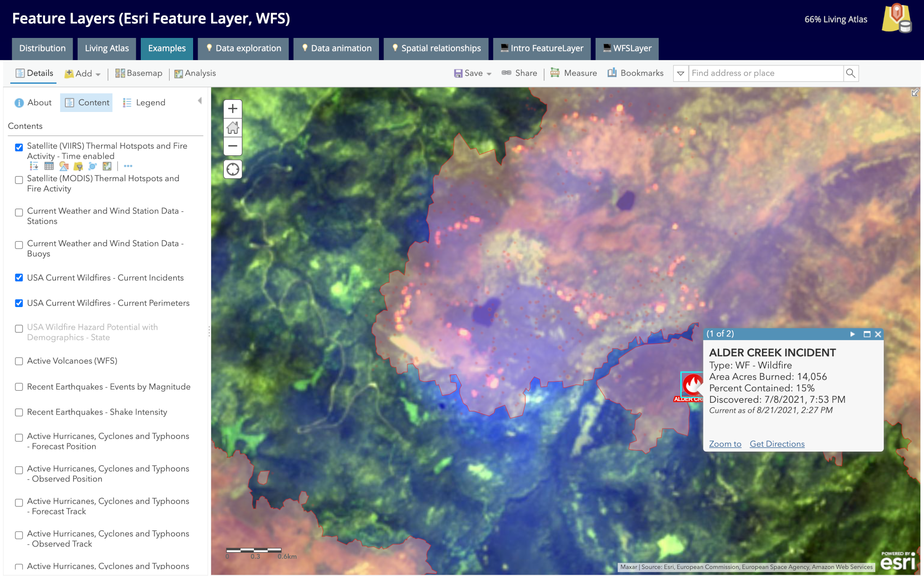Enable Satellite (MODIS) Thermal Hotspots layer
The height and width of the screenshot is (578, 924).
(x=19, y=180)
